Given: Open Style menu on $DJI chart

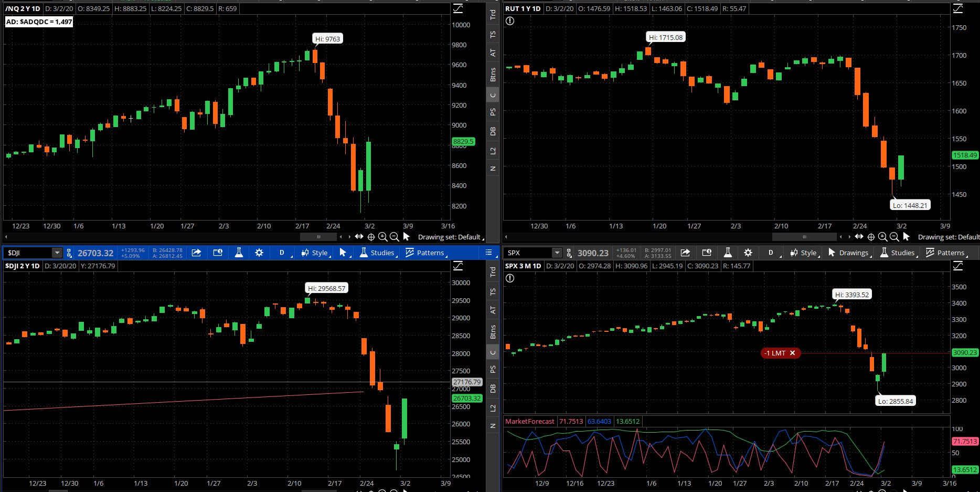Looking at the screenshot, I should pos(316,253).
